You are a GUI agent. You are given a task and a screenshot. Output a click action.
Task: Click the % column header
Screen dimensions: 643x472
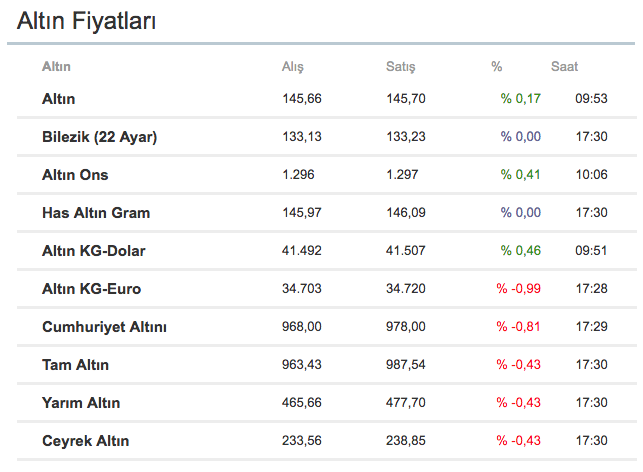(x=497, y=66)
